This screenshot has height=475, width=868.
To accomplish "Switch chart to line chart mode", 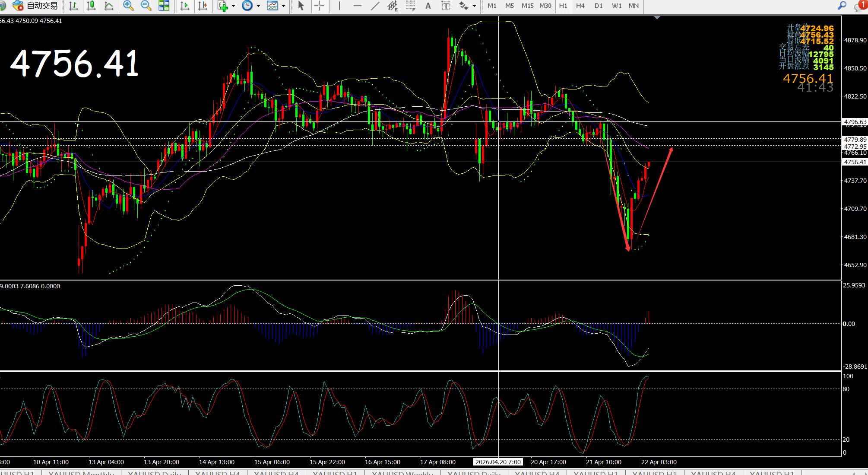I will tap(109, 6).
